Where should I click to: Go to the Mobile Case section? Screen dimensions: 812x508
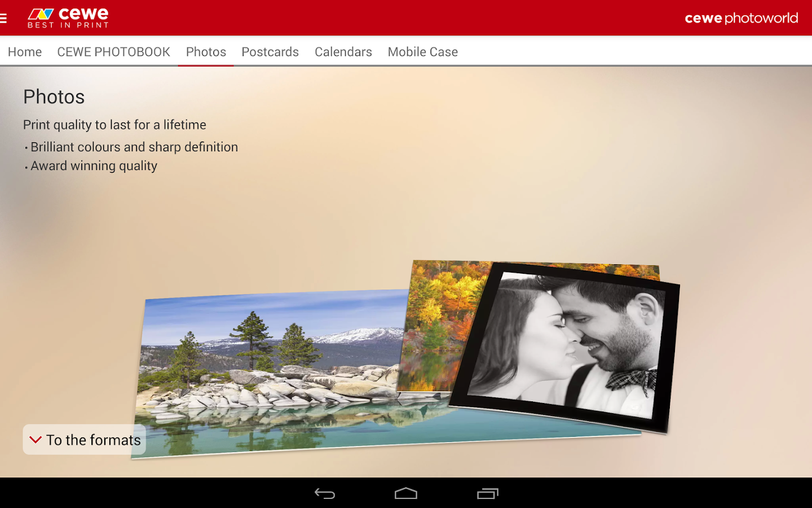coord(422,51)
